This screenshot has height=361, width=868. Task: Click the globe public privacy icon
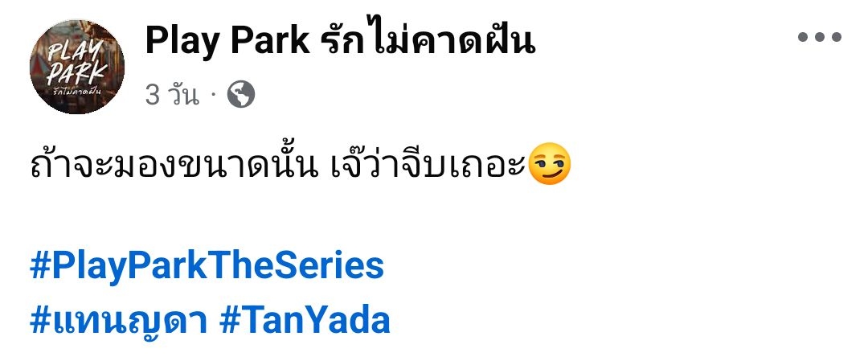pos(241,95)
